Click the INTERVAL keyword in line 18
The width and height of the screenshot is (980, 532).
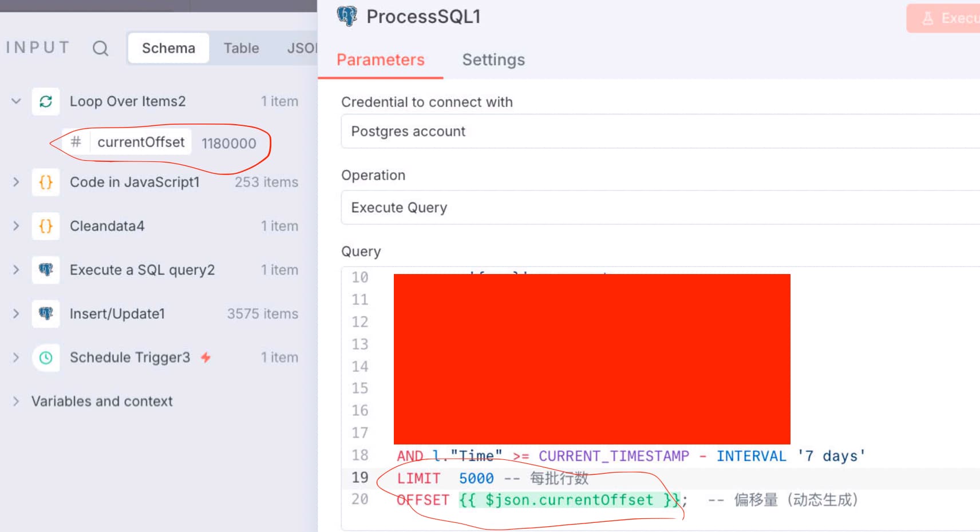click(x=752, y=456)
